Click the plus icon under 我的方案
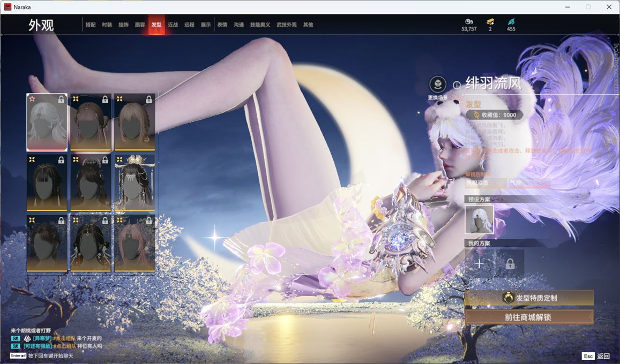This screenshot has width=620, height=364. [479, 263]
